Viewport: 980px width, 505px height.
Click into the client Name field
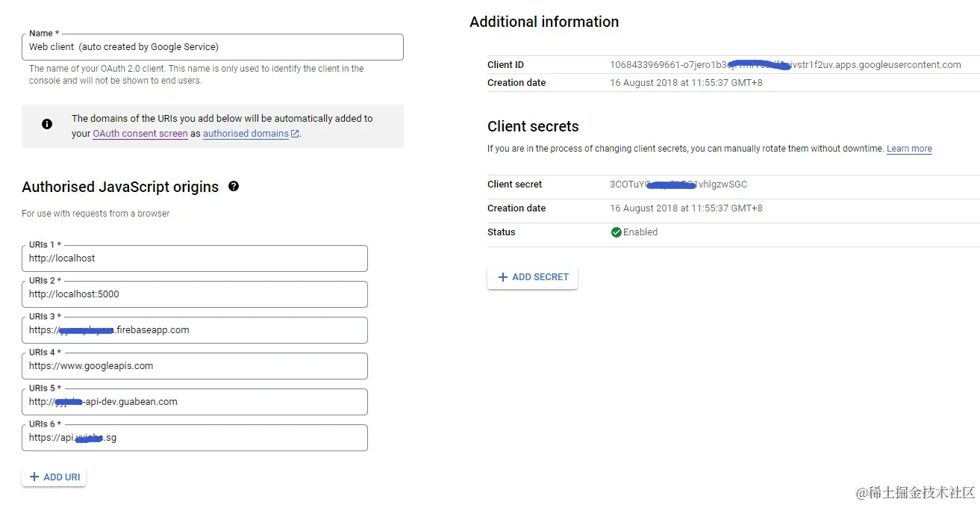click(212, 47)
